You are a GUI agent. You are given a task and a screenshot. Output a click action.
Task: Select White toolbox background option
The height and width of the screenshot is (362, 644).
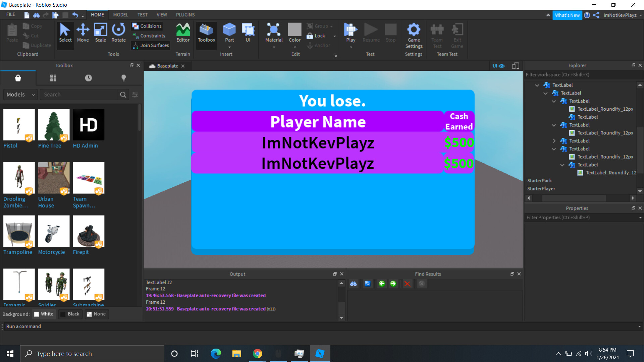pos(44,314)
